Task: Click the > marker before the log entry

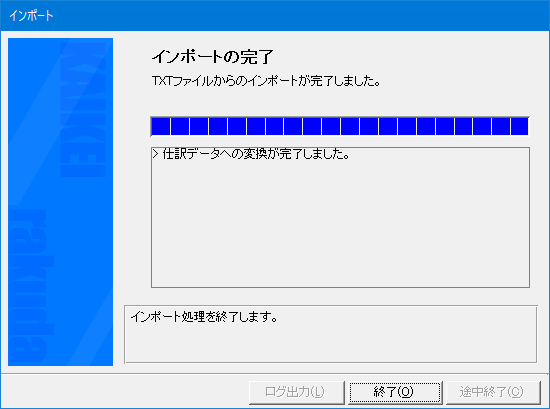Action: pos(156,154)
